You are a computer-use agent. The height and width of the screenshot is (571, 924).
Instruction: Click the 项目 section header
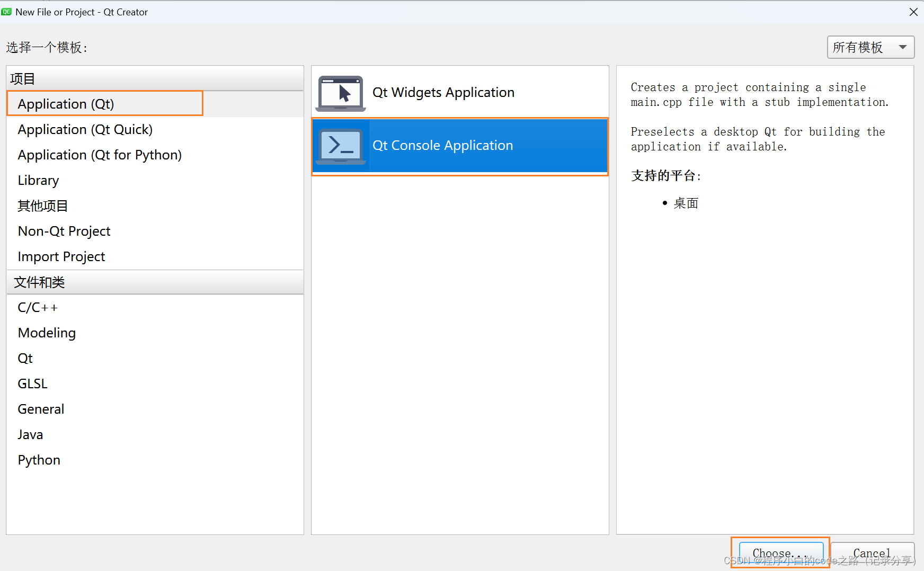point(155,78)
